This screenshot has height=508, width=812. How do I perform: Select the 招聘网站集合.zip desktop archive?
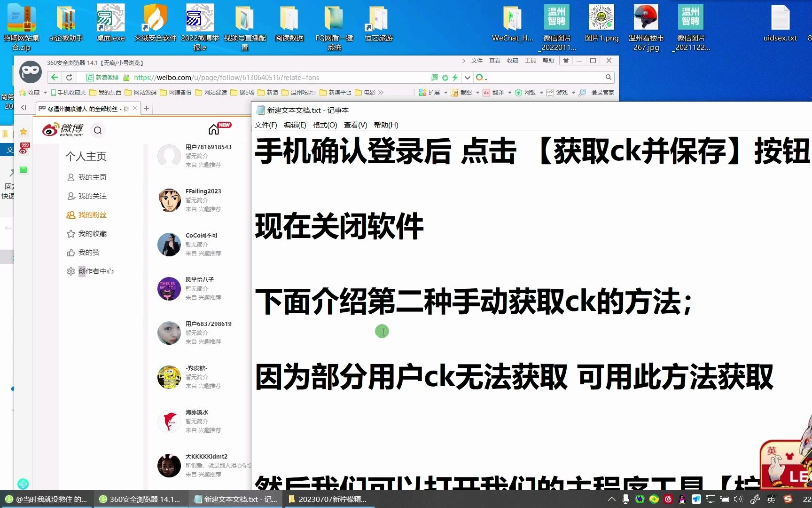[22, 28]
